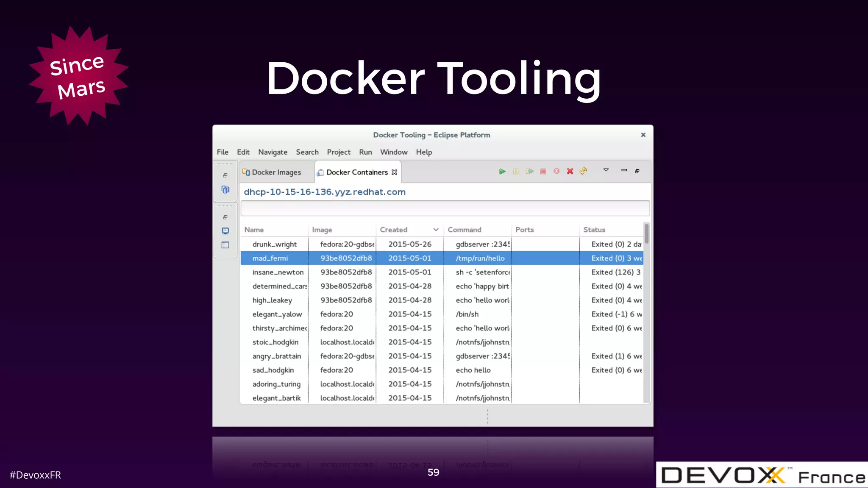Select the high_leakey container row
The width and height of the screenshot is (868, 488).
click(x=442, y=300)
